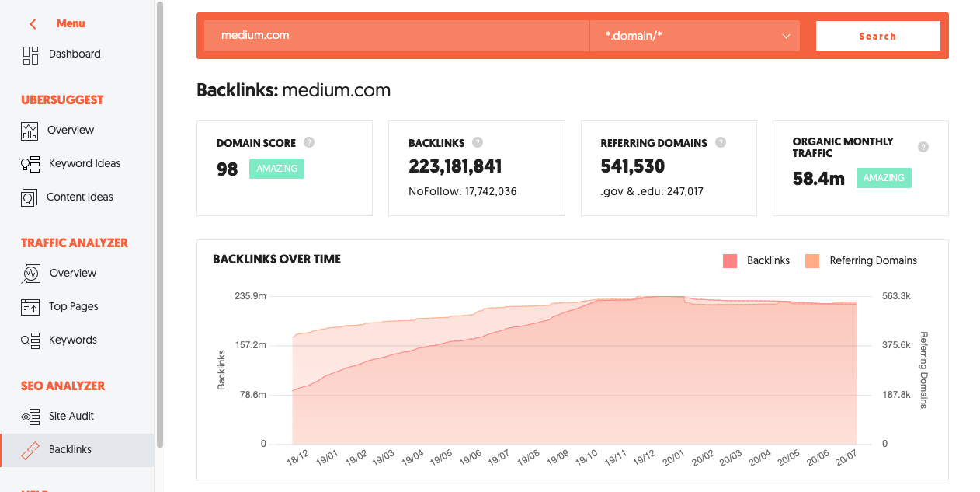Click the 563.3k right axis label

pyautogui.click(x=896, y=296)
